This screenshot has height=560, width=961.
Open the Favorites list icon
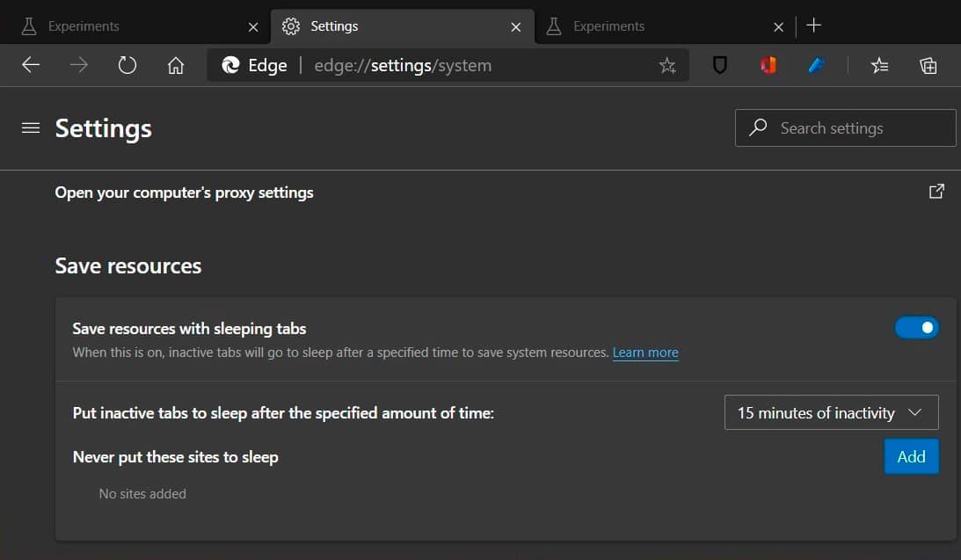point(879,65)
